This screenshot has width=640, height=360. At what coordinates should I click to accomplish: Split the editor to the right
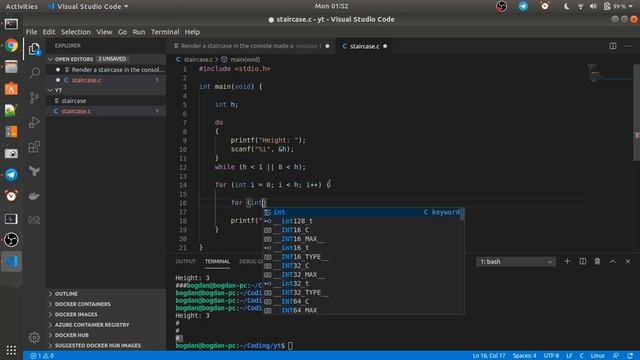pos(613,46)
